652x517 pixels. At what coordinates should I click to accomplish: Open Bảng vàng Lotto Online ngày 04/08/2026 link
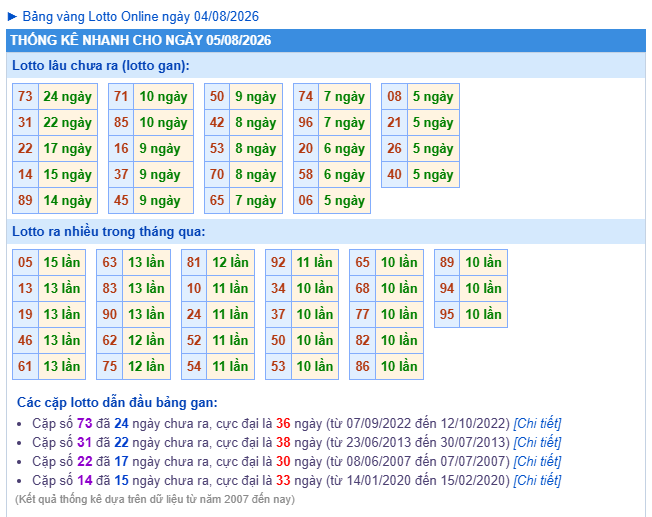tap(141, 17)
